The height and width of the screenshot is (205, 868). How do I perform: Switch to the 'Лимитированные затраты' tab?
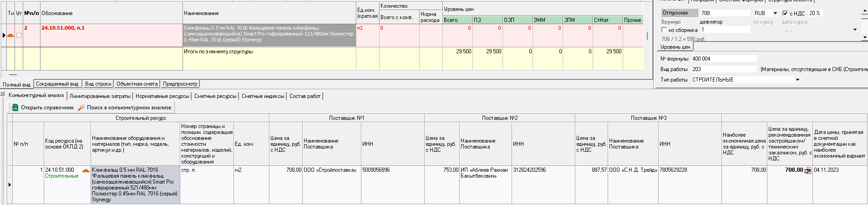point(100,96)
